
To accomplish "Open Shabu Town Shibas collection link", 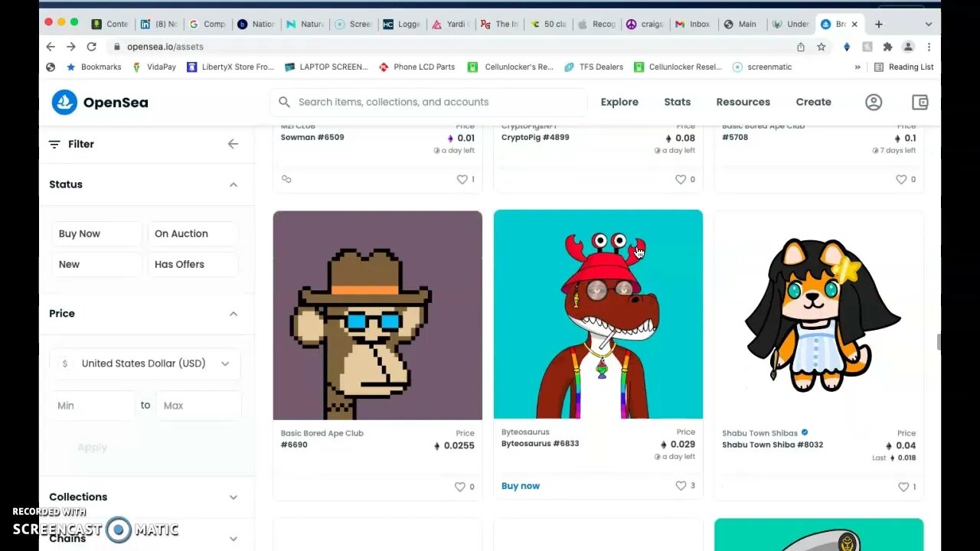I will point(759,433).
